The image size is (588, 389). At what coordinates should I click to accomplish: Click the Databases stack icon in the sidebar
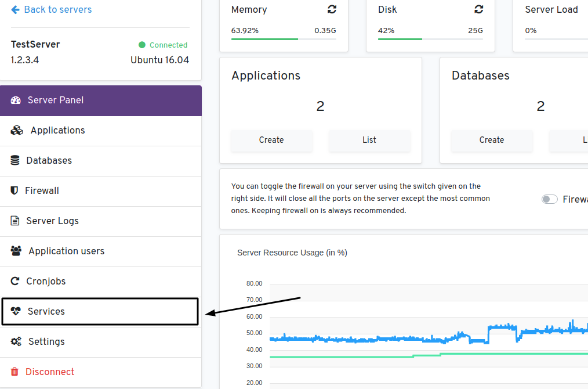tap(15, 160)
